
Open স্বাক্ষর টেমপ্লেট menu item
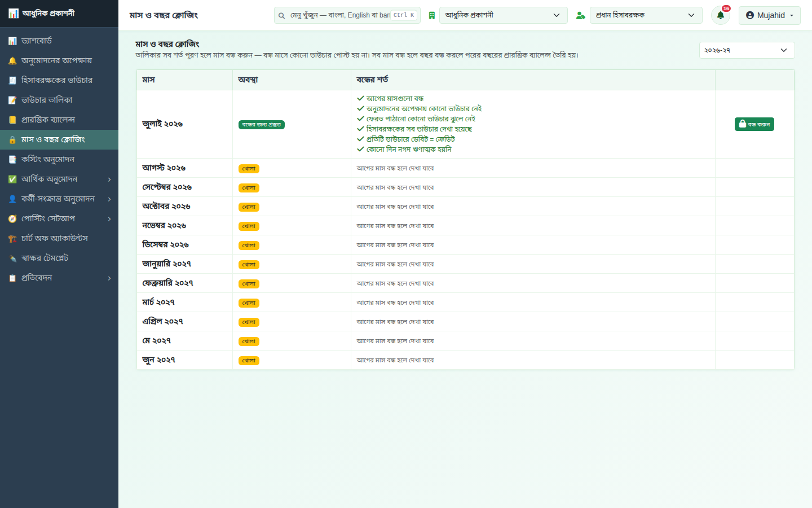coord(59,258)
